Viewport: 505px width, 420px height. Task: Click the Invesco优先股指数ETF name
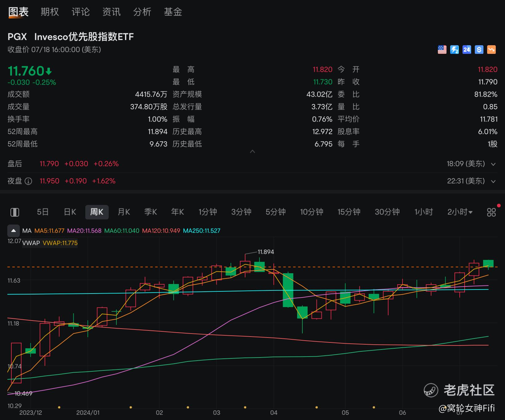click(x=84, y=37)
